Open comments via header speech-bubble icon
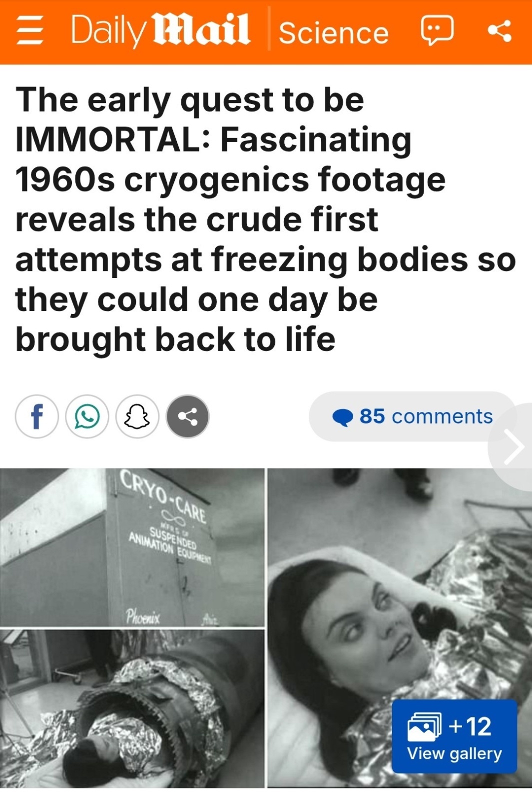Screen dimensions: 532x800 437,30
